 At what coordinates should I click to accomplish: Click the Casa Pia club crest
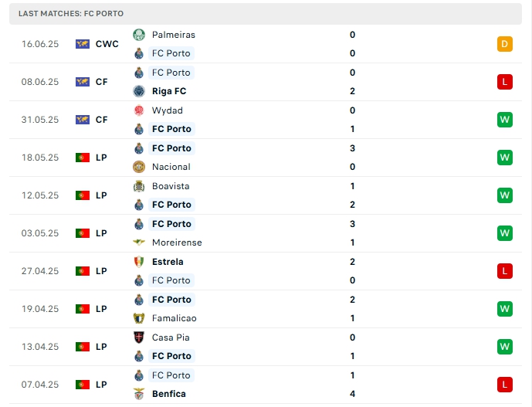(x=139, y=337)
